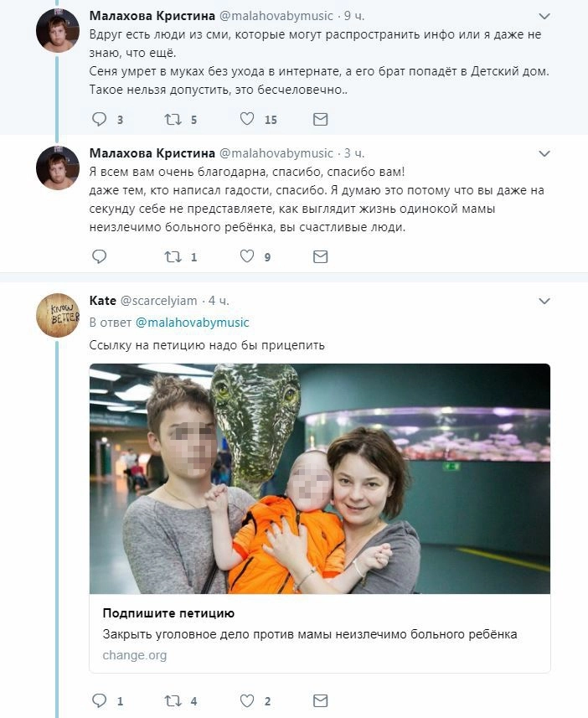Like the tweet with 9 likes
The width and height of the screenshot is (588, 718).
[247, 256]
